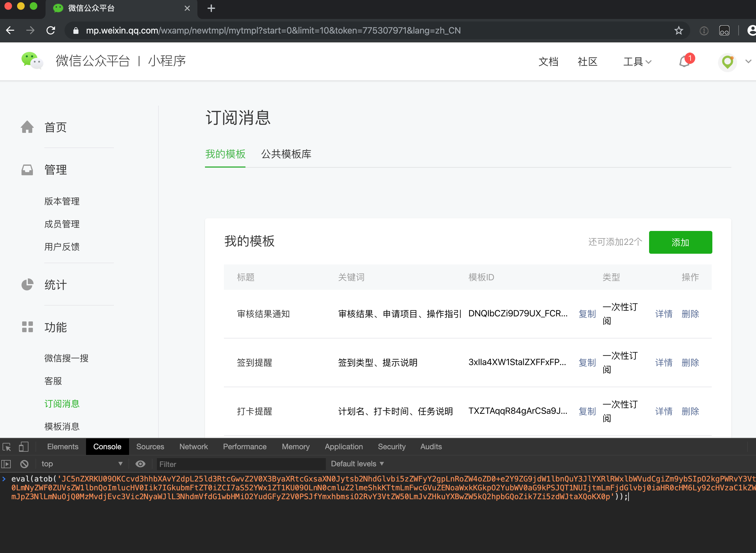Delete the 签到提醒 template

click(x=690, y=363)
